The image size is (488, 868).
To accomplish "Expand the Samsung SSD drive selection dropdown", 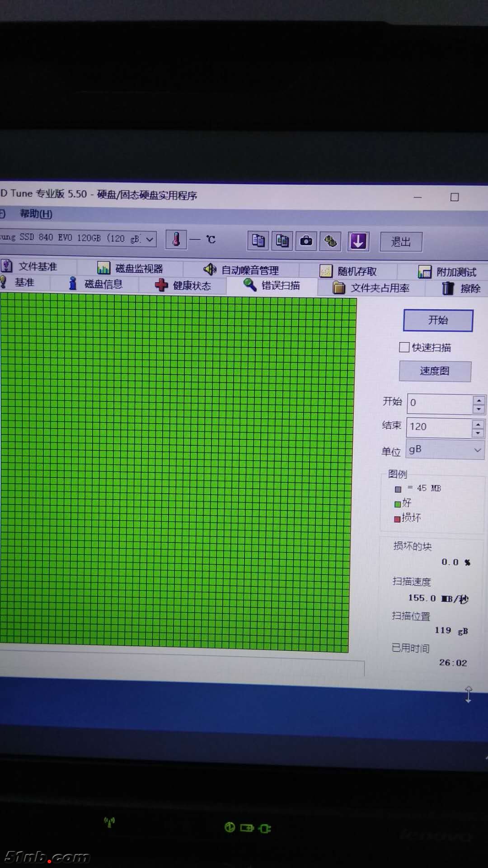I will pyautogui.click(x=150, y=239).
